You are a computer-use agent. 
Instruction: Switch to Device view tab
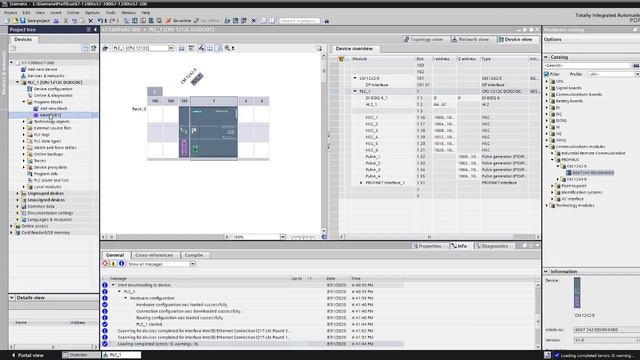pos(515,39)
